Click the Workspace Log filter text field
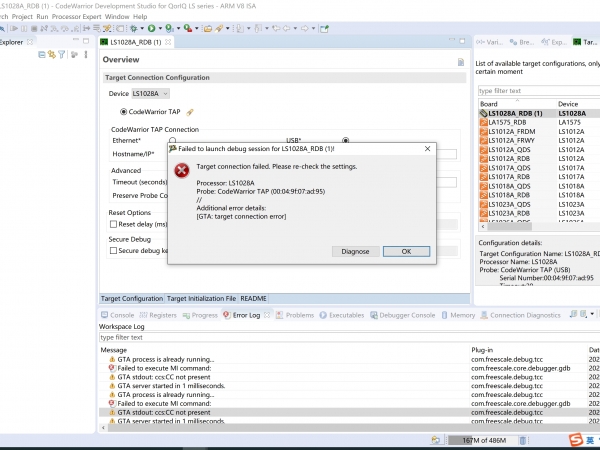The width and height of the screenshot is (600, 450). tap(280, 337)
